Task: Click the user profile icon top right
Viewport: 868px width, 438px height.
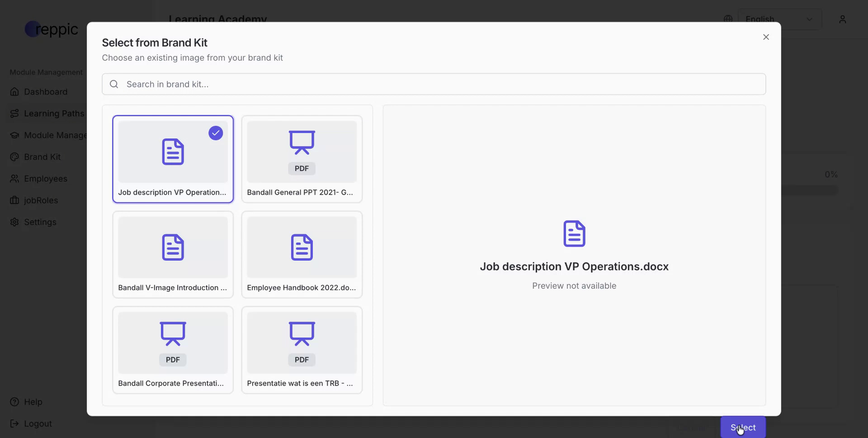Action: coord(843,19)
